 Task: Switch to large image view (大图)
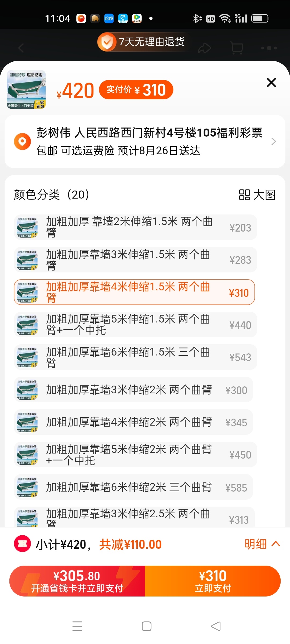257,195
